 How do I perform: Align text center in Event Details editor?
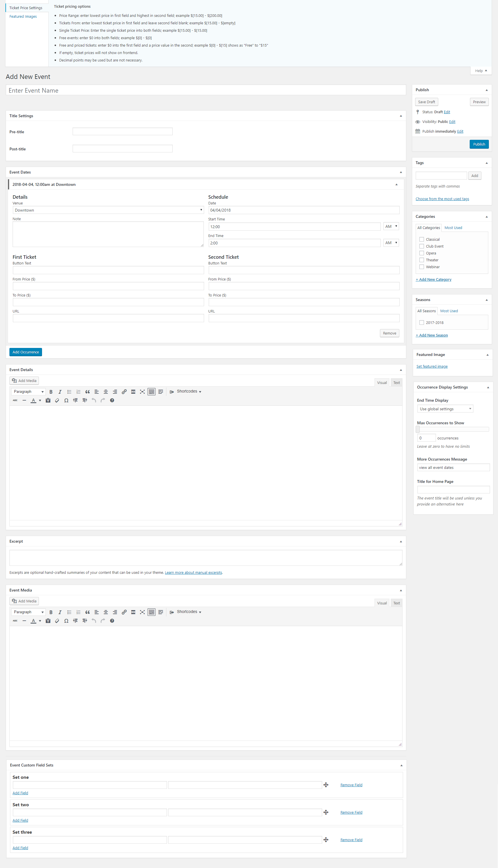pos(106,392)
